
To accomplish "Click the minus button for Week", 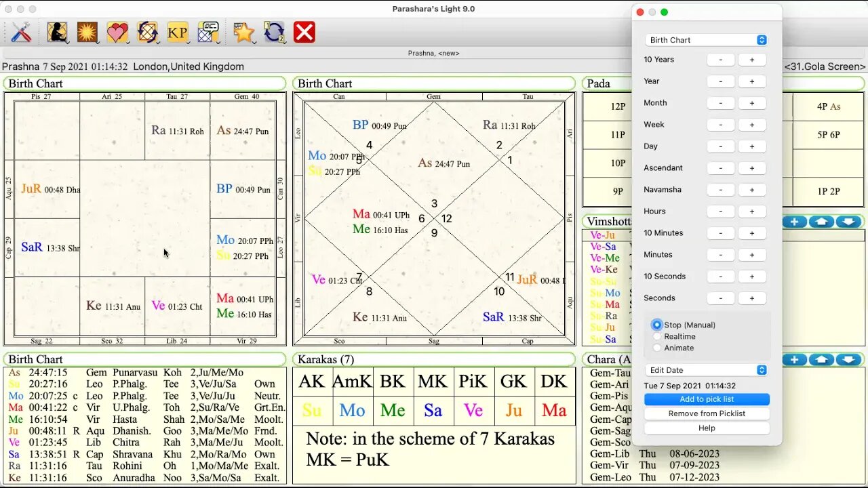I will point(721,125).
